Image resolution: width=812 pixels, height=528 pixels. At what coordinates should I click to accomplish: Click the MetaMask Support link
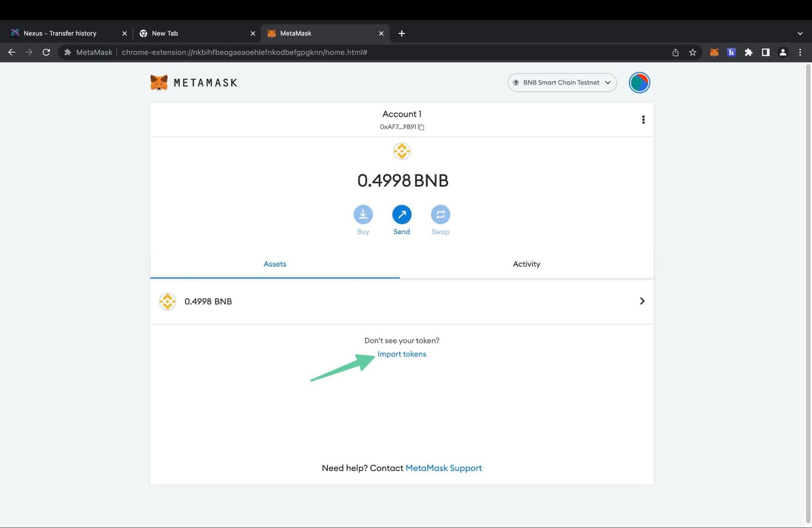[x=443, y=467]
